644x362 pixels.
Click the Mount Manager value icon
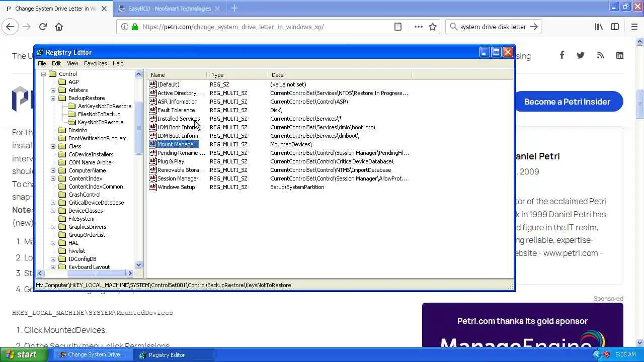coord(153,144)
